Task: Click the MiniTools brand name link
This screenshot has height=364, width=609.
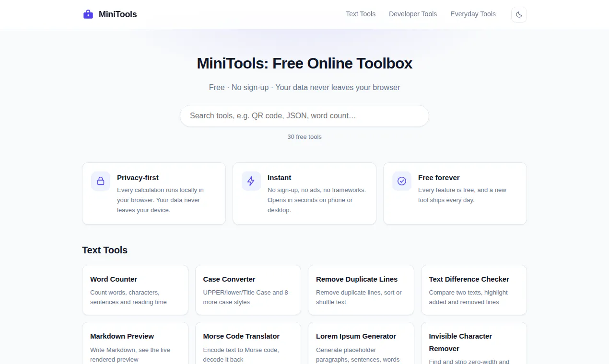Action: point(118,14)
